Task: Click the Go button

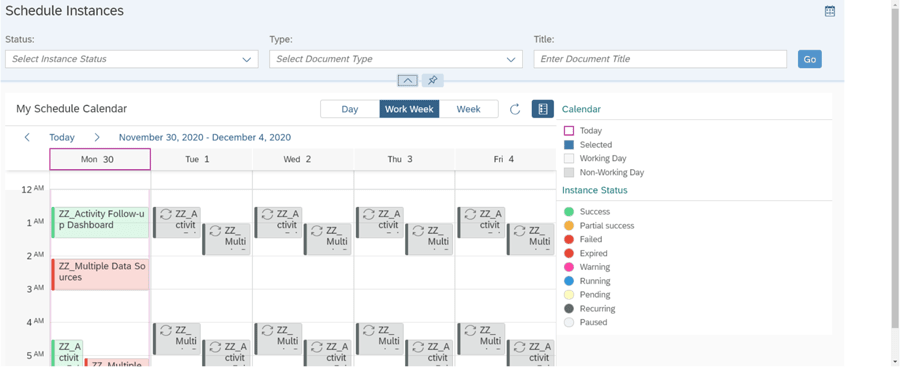Action: [809, 59]
